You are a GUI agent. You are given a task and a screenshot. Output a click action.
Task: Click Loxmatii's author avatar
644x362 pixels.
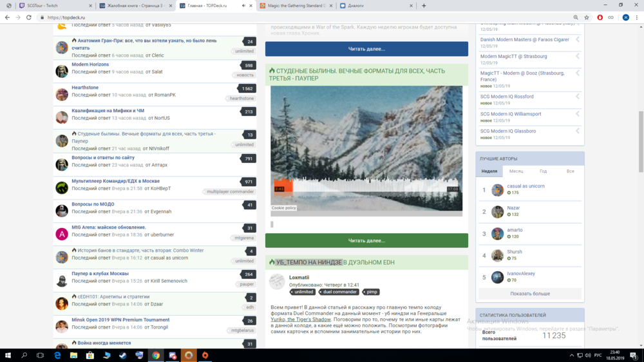(x=277, y=281)
